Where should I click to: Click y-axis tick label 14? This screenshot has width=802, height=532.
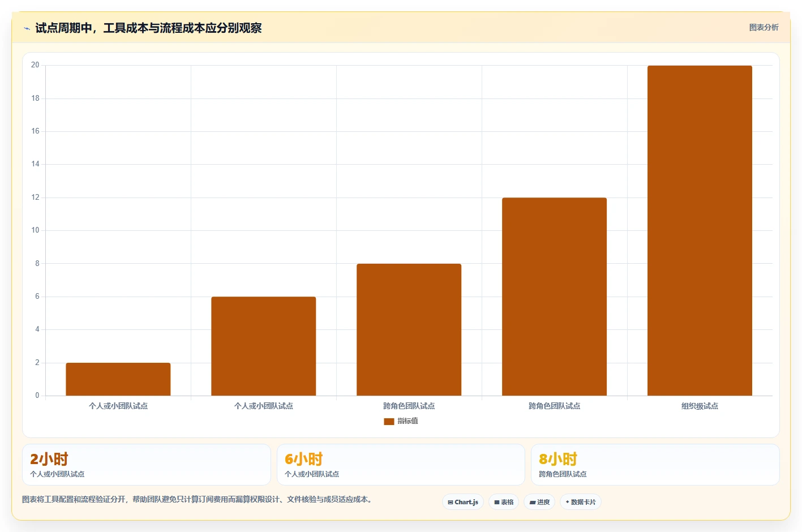coord(35,164)
